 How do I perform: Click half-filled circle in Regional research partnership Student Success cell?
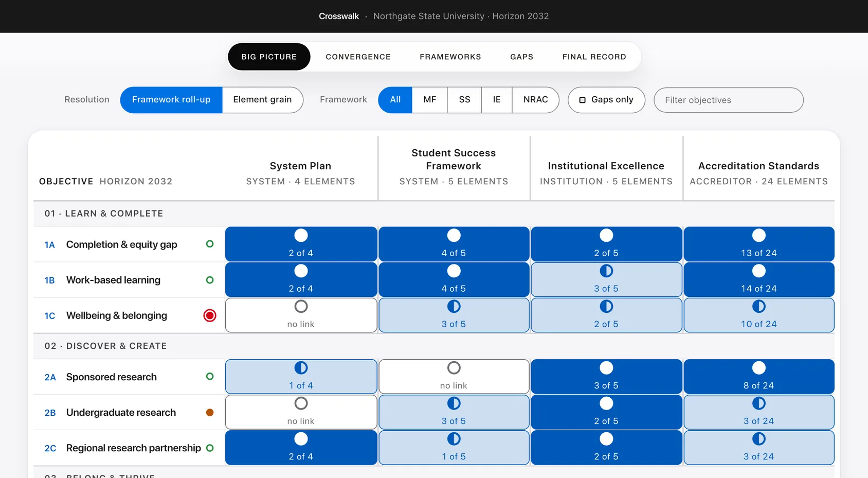click(454, 439)
